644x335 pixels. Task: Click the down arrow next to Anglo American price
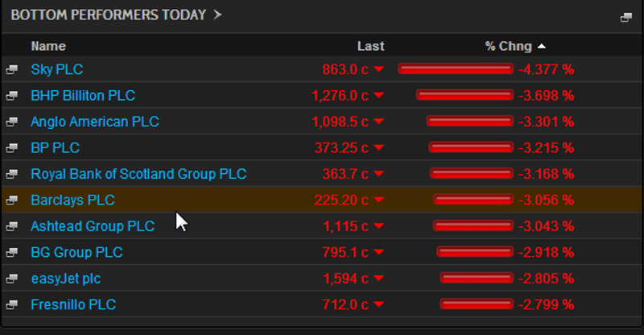(378, 122)
